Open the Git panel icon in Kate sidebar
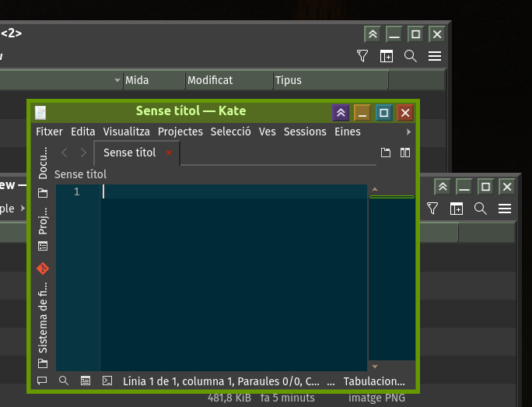The image size is (532, 407). point(43,268)
